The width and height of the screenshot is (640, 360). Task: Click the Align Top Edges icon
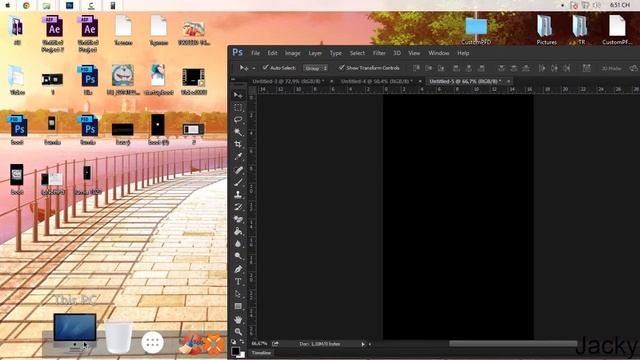pos(416,68)
